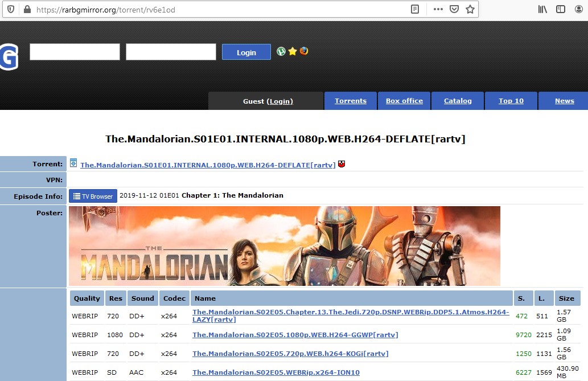Click the Size column header
Viewport: 588px width, 381px height.
pos(568,298)
